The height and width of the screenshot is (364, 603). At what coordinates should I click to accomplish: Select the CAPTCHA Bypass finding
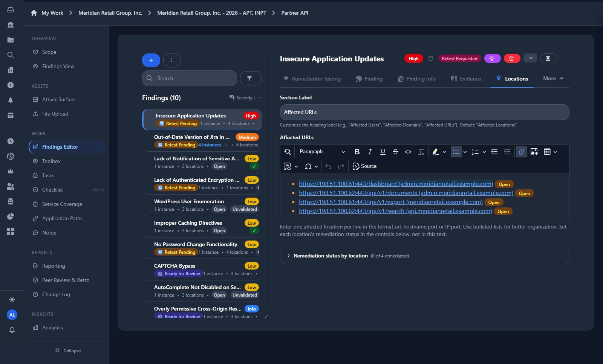point(202,270)
